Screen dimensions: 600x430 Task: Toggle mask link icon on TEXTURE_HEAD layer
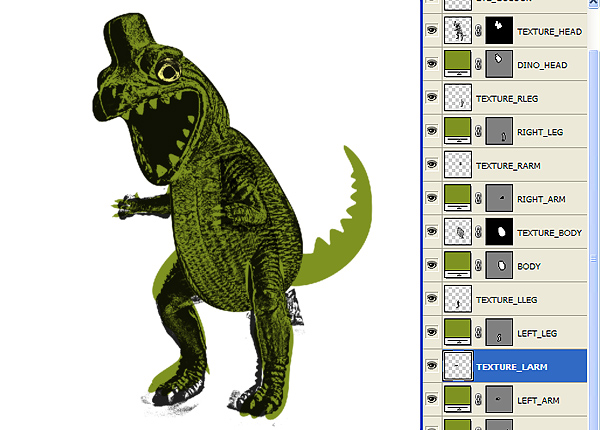tap(478, 30)
